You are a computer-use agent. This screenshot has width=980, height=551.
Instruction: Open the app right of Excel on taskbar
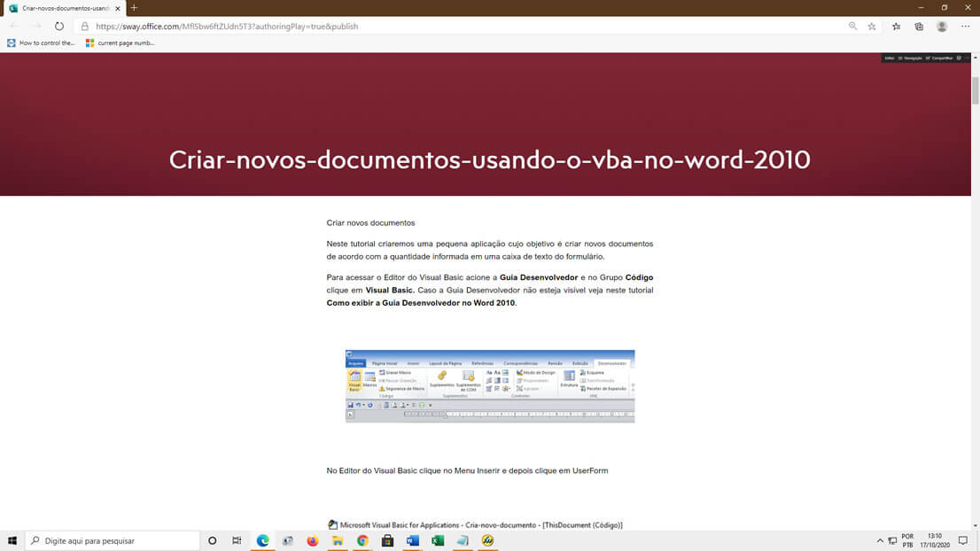[x=463, y=540]
